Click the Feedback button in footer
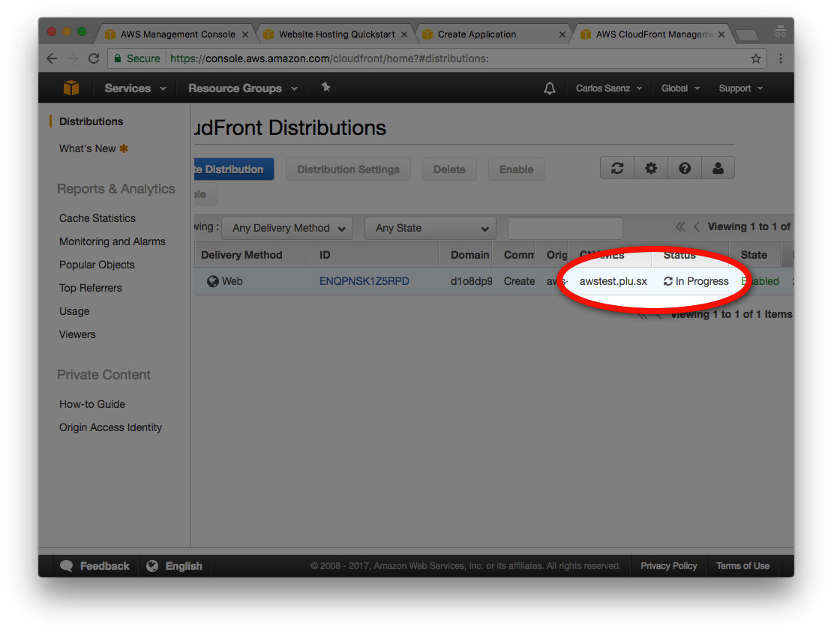The width and height of the screenshot is (840, 644). point(95,566)
